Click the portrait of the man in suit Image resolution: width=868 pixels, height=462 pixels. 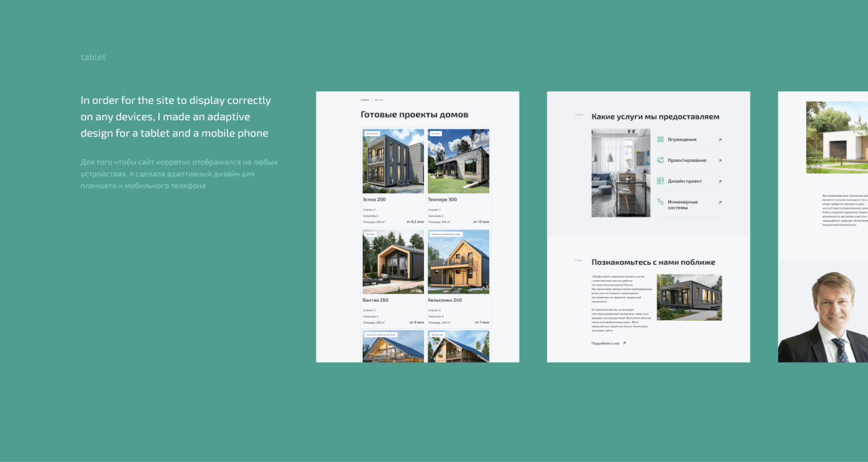[825, 318]
